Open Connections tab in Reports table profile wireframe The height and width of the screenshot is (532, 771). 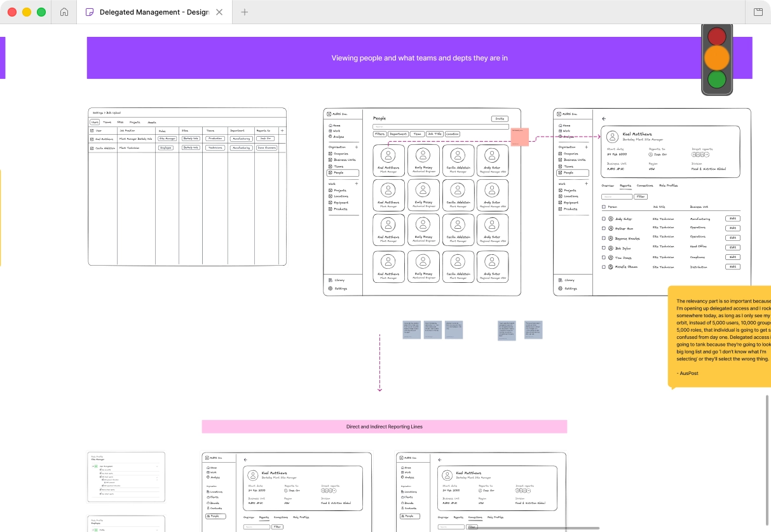(645, 186)
